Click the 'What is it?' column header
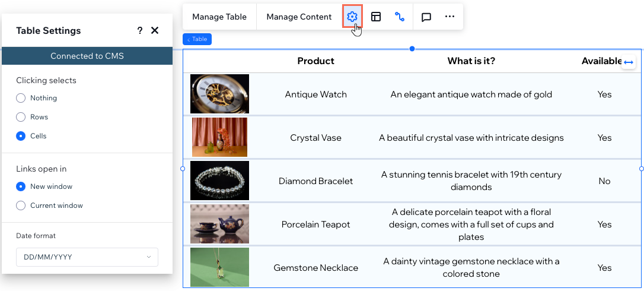This screenshot has width=644, height=291. click(471, 61)
